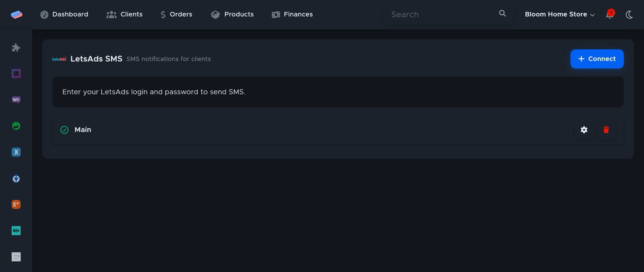
Task: Click the LetsAds SMS heading
Action: 96,59
